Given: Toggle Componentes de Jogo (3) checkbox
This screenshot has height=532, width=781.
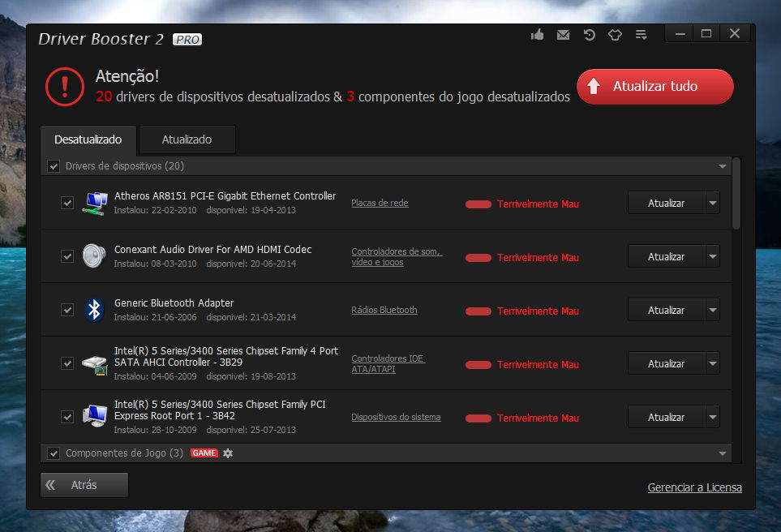Looking at the screenshot, I should [54, 453].
